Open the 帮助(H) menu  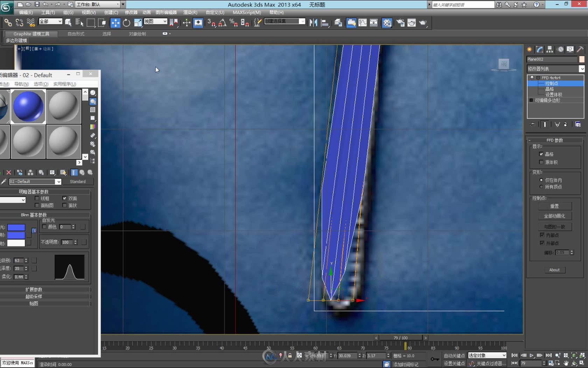pos(276,12)
